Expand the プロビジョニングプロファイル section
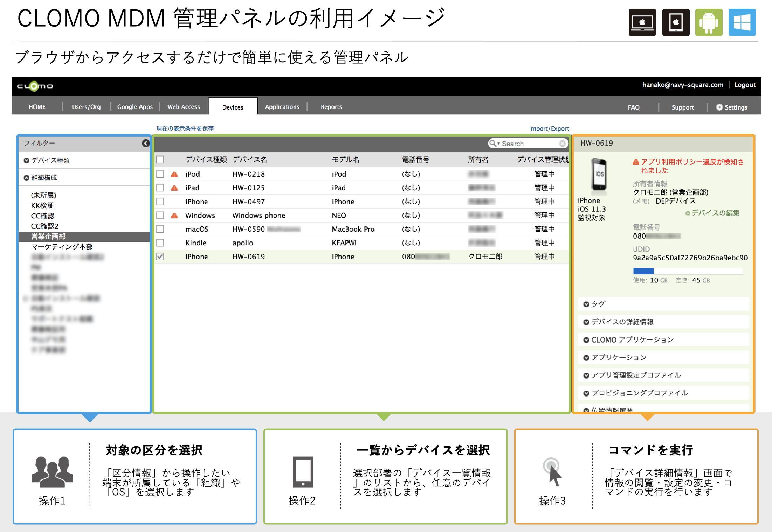 (663, 393)
